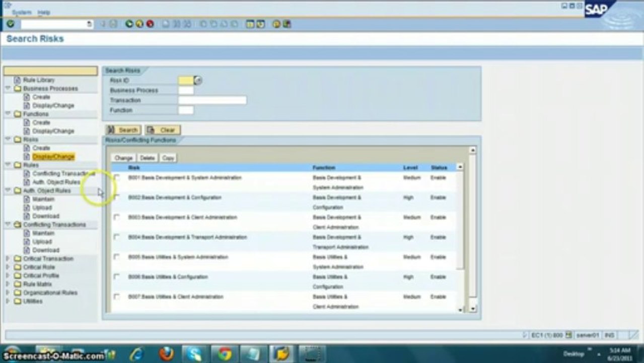
Task: Click the Change button
Action: click(123, 158)
